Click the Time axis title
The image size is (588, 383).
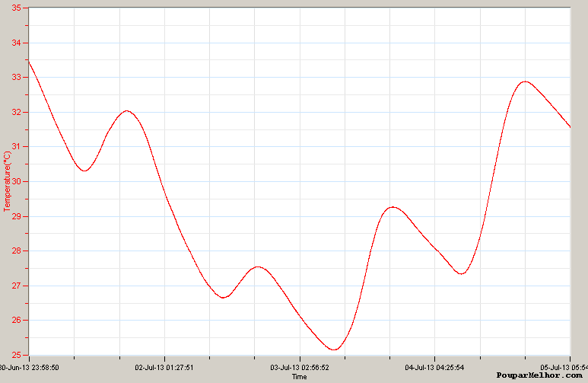299,377
